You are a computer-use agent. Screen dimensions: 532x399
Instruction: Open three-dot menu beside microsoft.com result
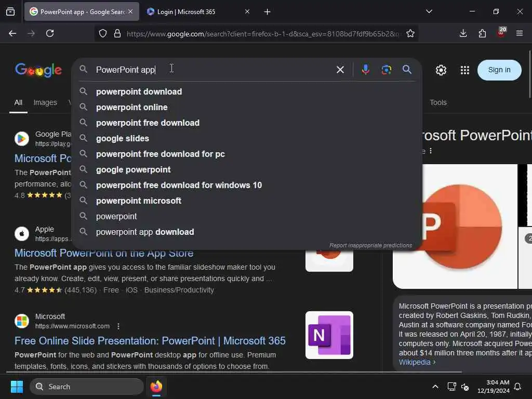[118, 326]
